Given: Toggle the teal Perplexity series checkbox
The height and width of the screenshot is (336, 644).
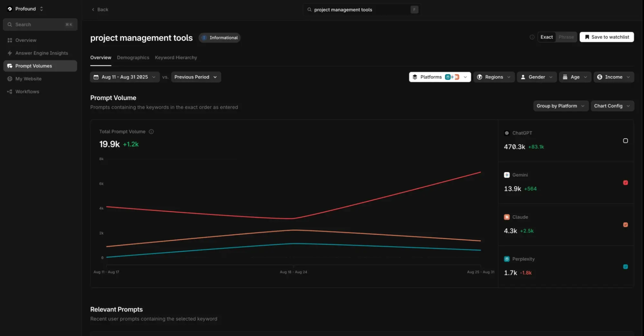Looking at the screenshot, I should point(625,267).
